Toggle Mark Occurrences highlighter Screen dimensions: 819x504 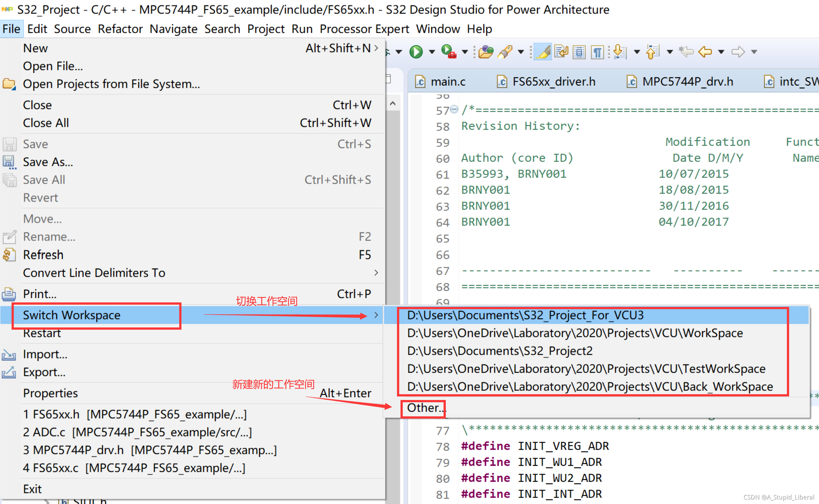pos(543,52)
